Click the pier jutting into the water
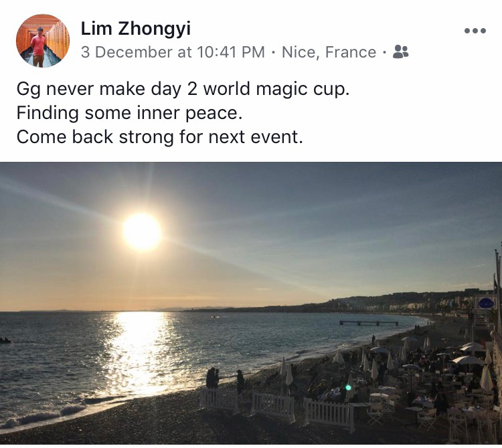The width and height of the screenshot is (502, 448). 369,323
